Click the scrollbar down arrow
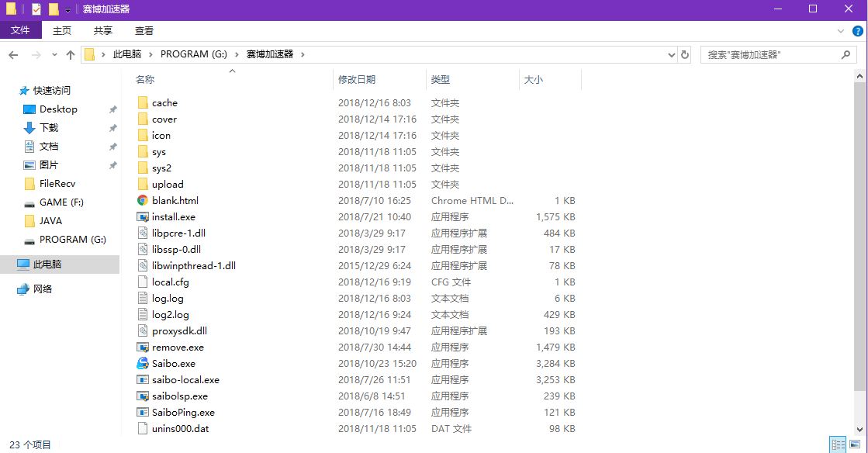This screenshot has width=868, height=453. tap(859, 429)
